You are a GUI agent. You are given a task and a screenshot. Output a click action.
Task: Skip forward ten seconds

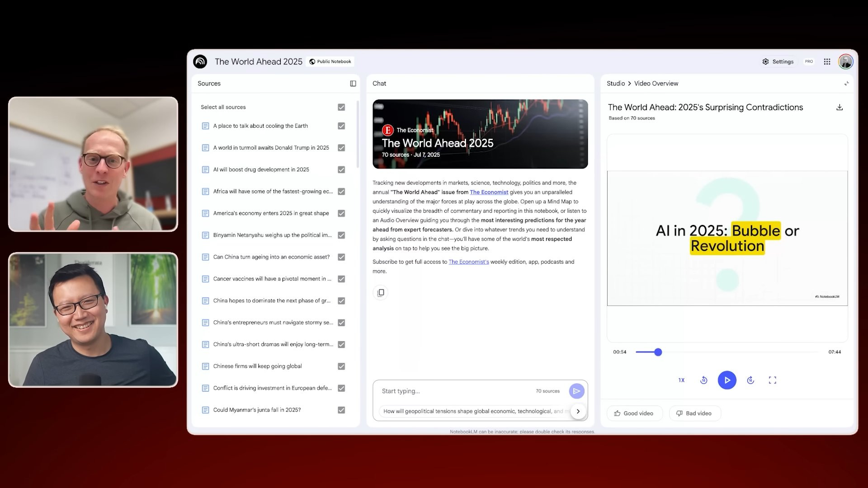[x=750, y=380]
